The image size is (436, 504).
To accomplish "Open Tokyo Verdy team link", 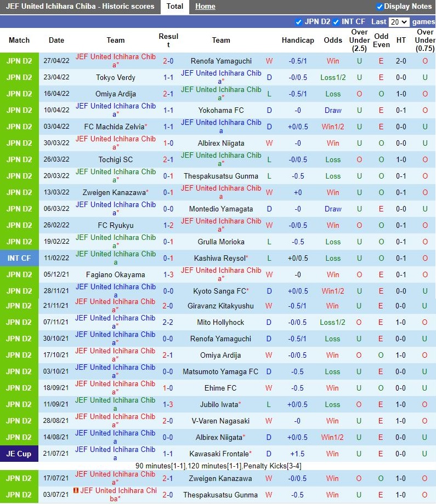I will tap(116, 77).
